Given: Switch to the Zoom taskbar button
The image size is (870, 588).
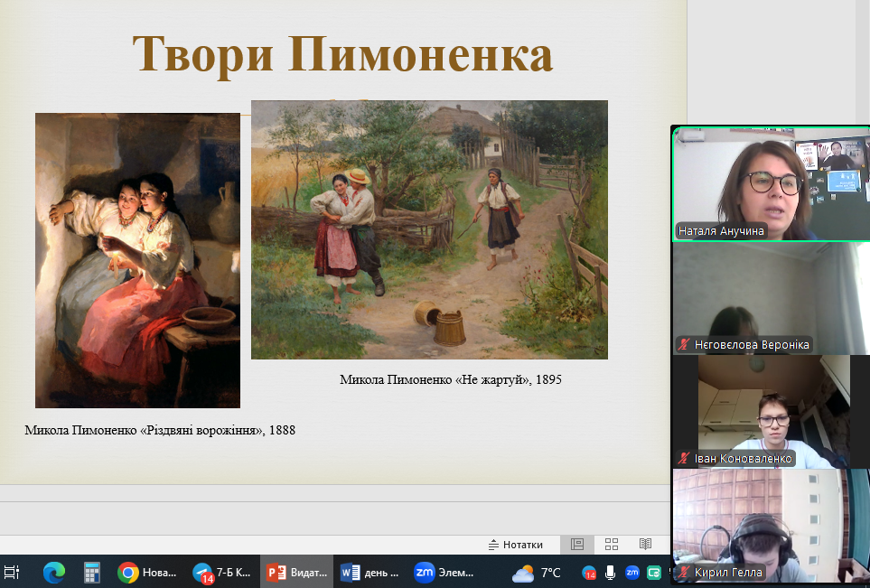Looking at the screenshot, I should click(x=445, y=572).
